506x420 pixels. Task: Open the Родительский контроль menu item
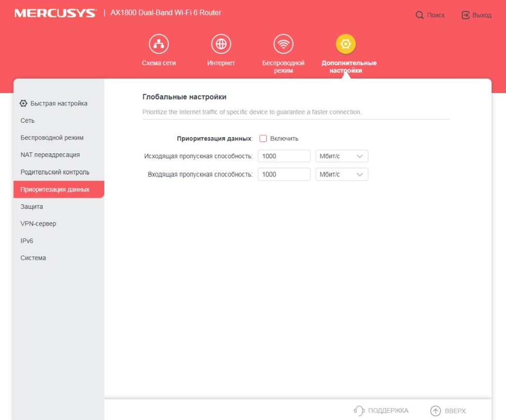(x=55, y=172)
